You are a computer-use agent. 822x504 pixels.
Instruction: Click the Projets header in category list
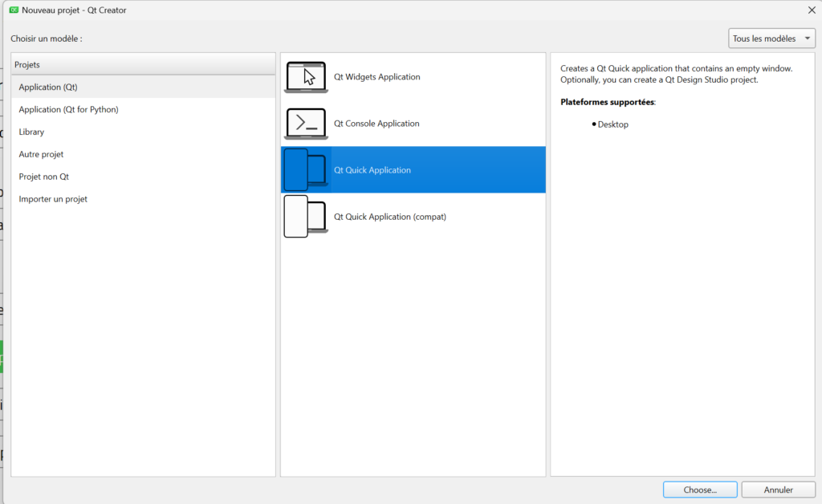[143, 64]
